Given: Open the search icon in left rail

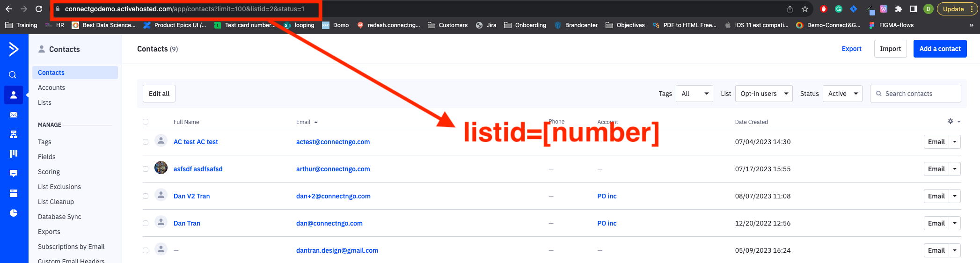Looking at the screenshot, I should tap(13, 75).
